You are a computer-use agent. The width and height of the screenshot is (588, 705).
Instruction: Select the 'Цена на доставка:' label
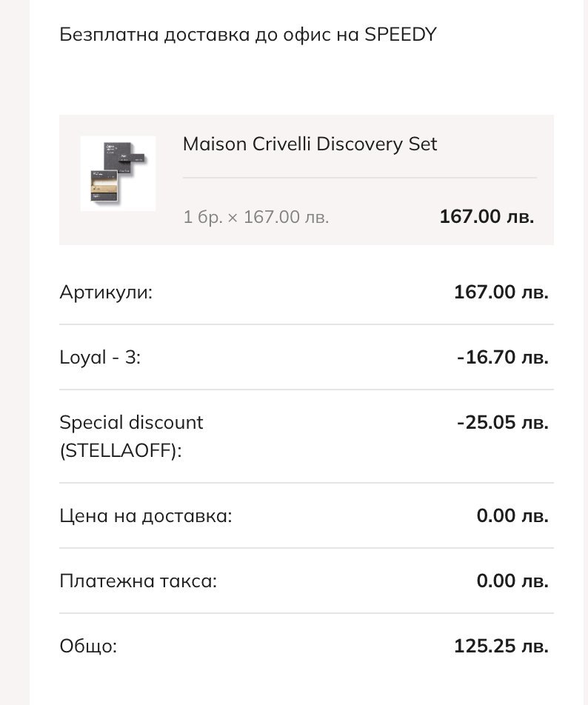146,516
